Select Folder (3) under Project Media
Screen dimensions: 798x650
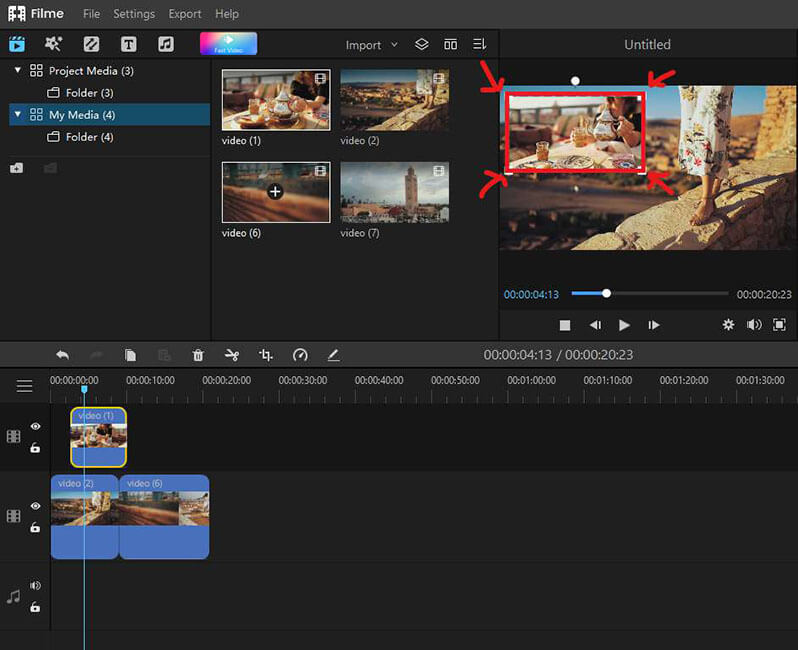click(x=80, y=93)
